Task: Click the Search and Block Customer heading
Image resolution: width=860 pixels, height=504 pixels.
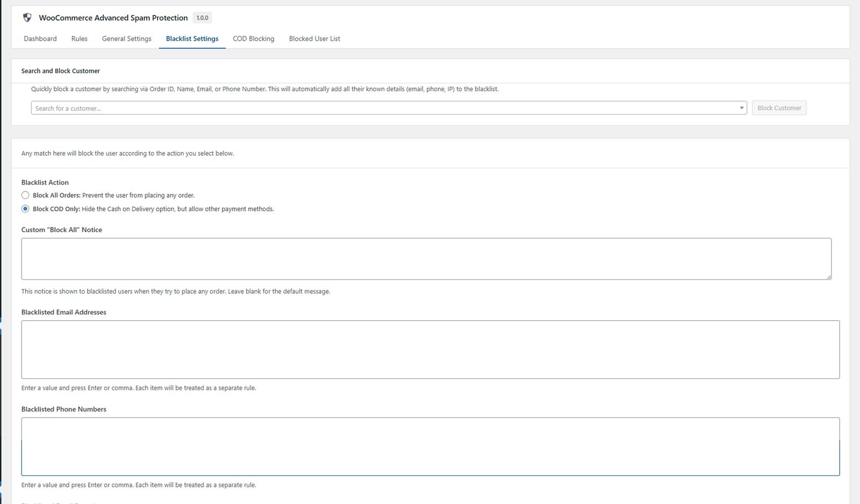Action: click(61, 71)
